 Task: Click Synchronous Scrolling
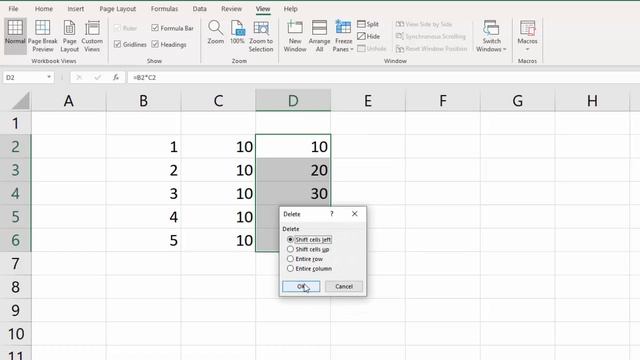tap(431, 36)
